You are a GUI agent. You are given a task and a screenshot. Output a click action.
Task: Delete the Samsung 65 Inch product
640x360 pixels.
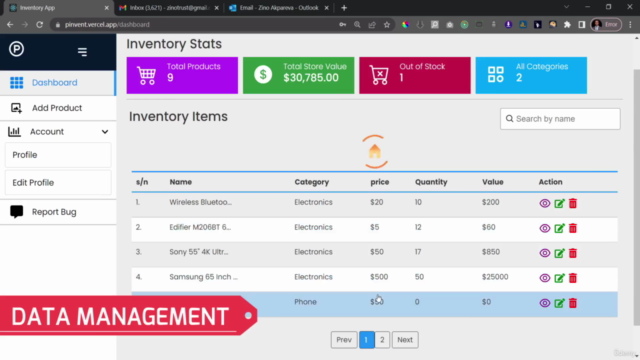[x=573, y=278]
